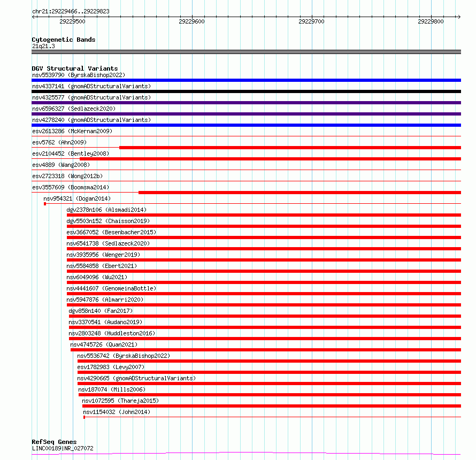Open variant nsv4337141 (gnomADStructuralVariants)
Viewport: 476px width, 460px height.
click(x=91, y=86)
